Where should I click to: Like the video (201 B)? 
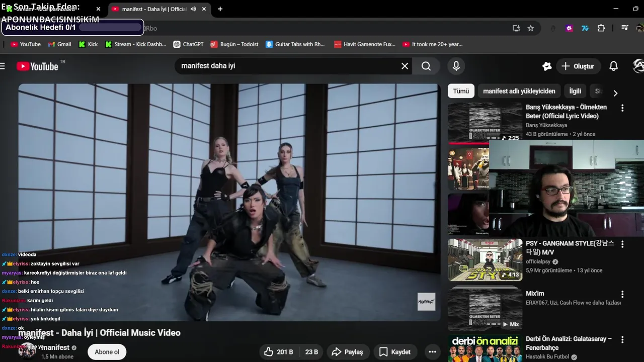(279, 352)
